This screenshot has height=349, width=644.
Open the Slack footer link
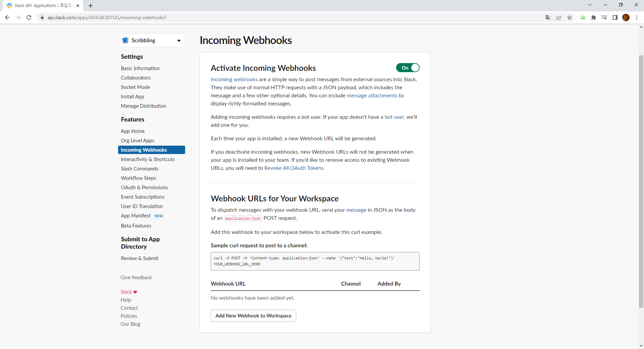(126, 292)
